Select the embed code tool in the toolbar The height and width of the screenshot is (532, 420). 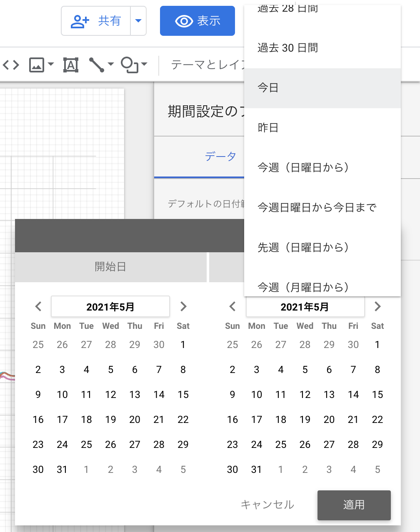tap(11, 65)
